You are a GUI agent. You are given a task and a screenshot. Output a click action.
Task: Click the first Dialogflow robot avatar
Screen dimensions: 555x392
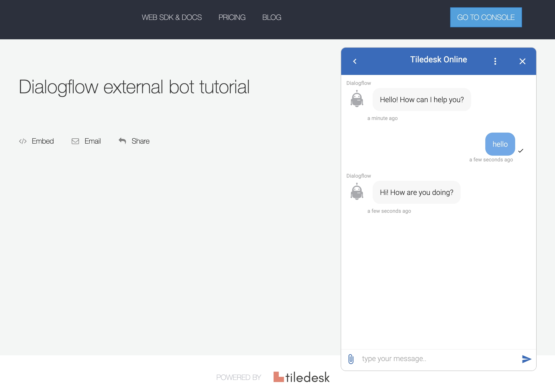(357, 99)
